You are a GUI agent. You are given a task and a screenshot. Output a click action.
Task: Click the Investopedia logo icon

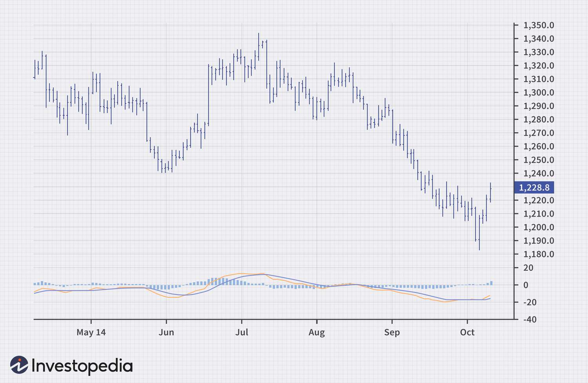point(19,365)
